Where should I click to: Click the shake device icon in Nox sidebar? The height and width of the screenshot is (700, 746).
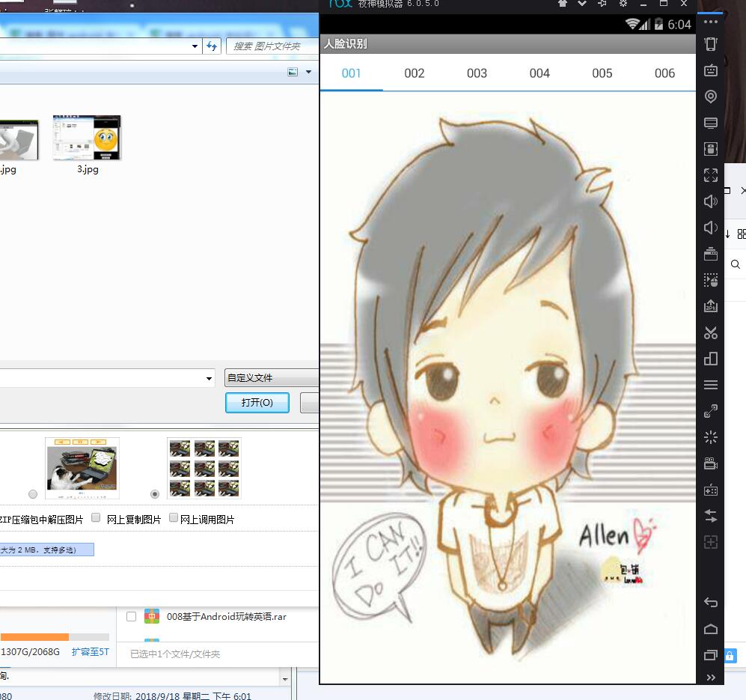[711, 44]
